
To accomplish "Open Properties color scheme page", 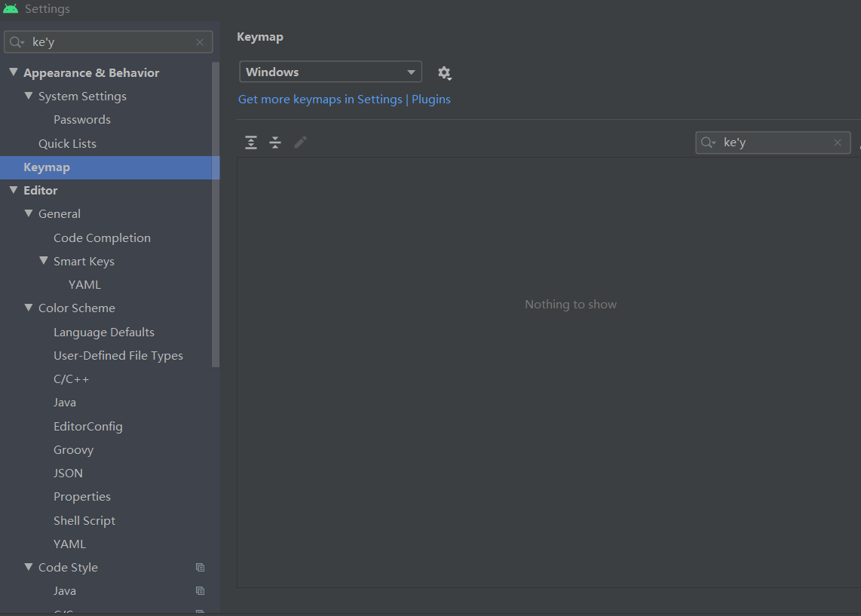I will pos(82,497).
